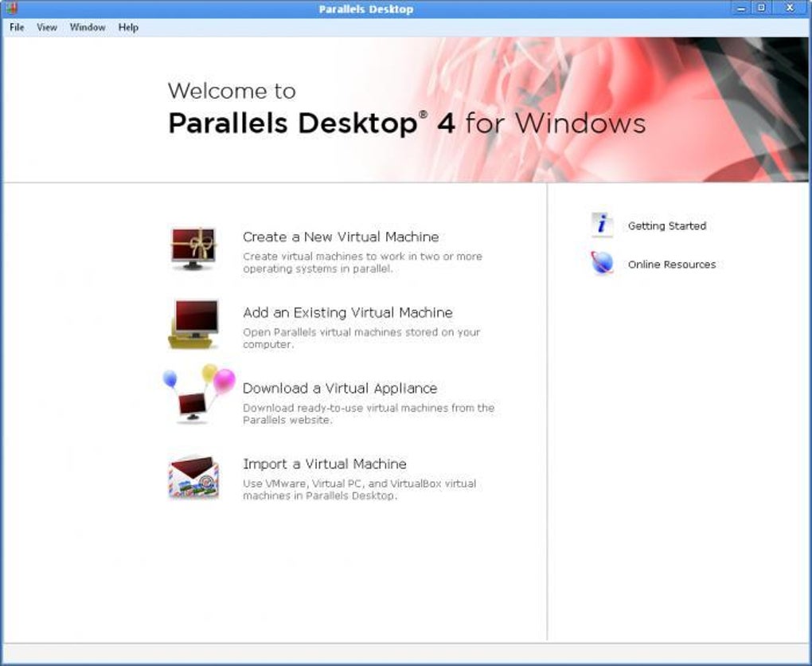Open the Window menu
Viewport: 812px width, 666px height.
[x=88, y=27]
